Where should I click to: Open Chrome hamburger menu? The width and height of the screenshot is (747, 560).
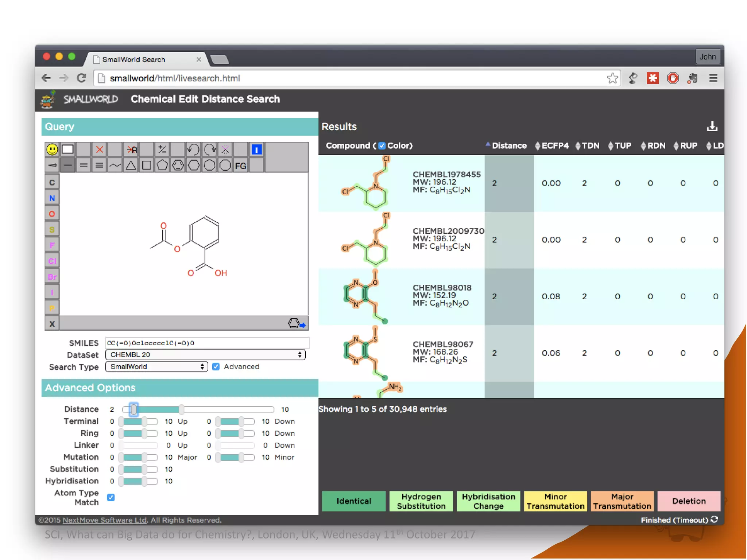[713, 78]
